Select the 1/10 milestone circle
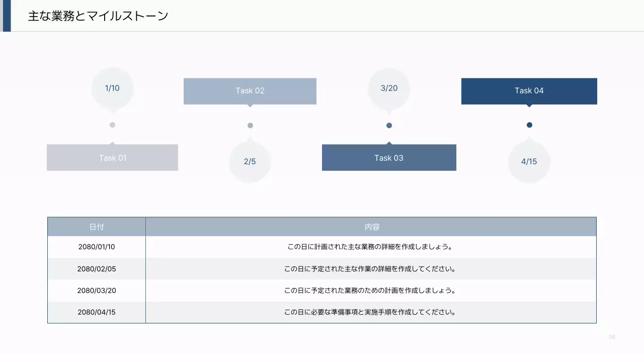The image size is (644, 362). (112, 88)
